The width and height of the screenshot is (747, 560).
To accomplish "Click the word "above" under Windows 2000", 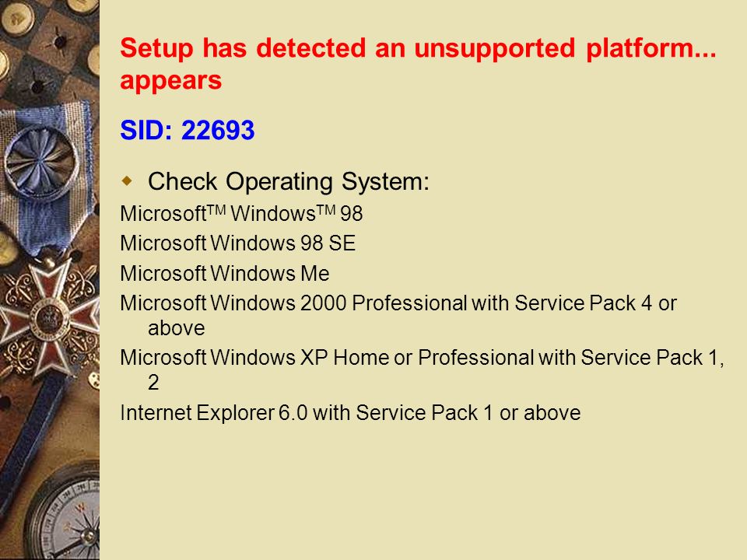I will coord(177,328).
